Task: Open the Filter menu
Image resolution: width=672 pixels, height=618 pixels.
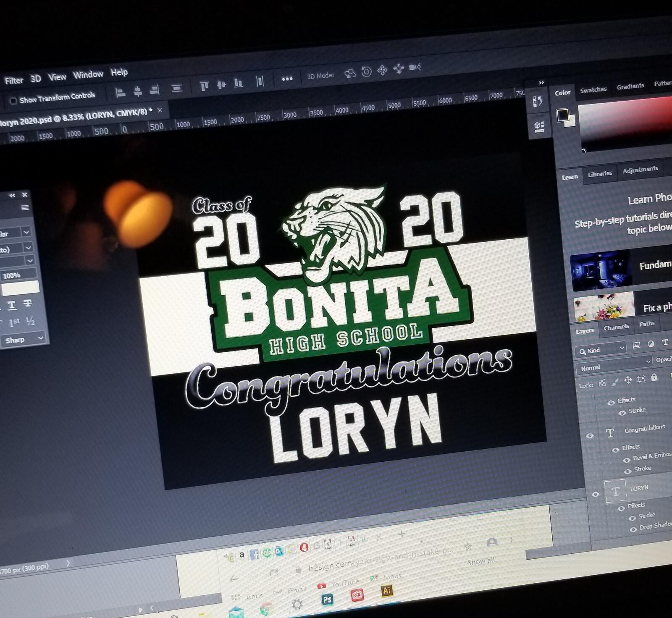Action: click(14, 81)
